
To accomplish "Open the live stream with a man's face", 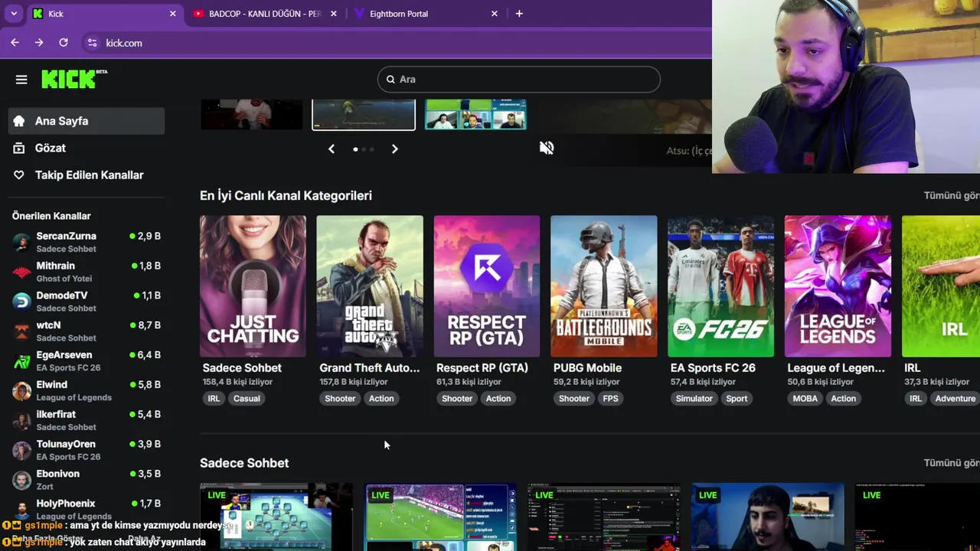I will [768, 517].
